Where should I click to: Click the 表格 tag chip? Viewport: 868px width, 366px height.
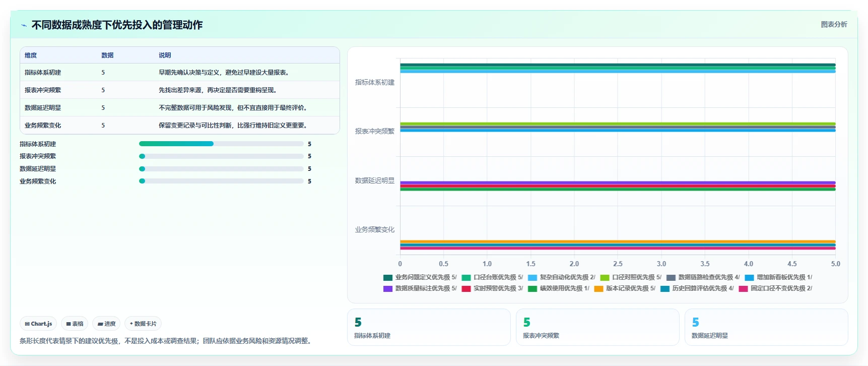coord(75,324)
